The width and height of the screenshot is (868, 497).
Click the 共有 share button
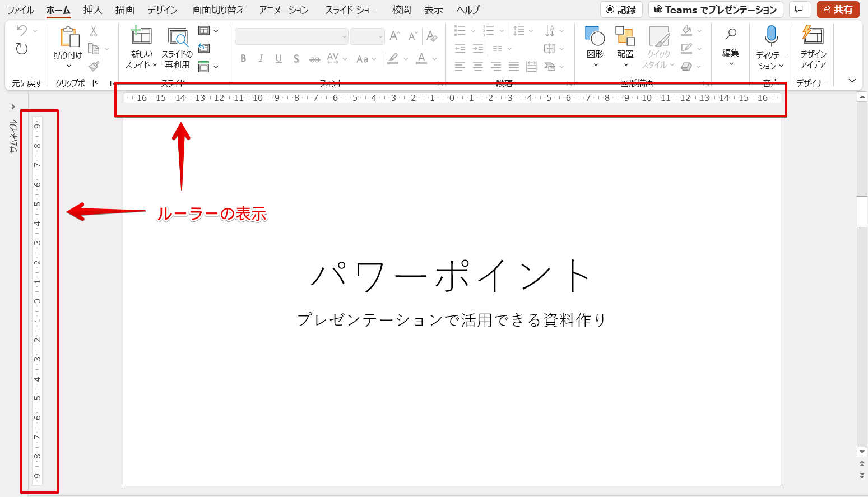click(838, 10)
